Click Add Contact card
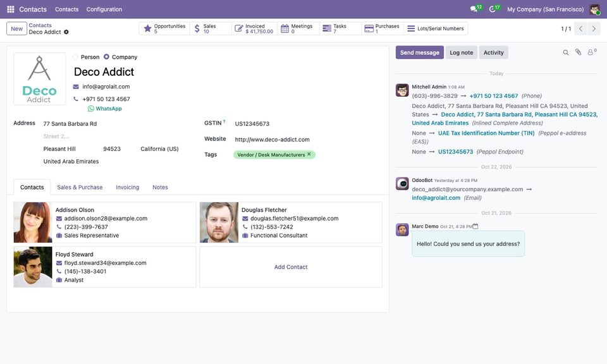Viewport: 607px width, 364px height. click(x=291, y=267)
